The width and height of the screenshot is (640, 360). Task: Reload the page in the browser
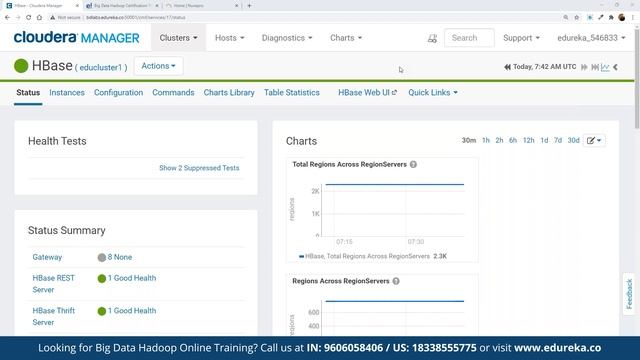[x=28, y=18]
